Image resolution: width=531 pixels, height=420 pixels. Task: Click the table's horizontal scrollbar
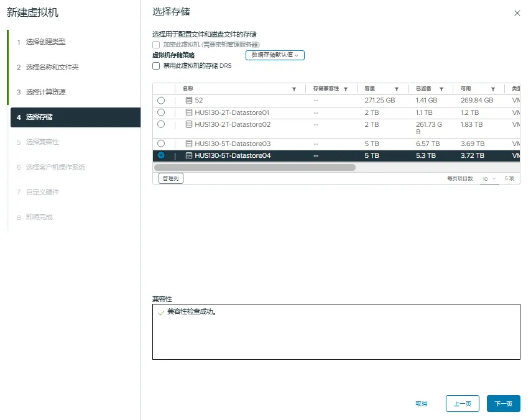point(255,167)
